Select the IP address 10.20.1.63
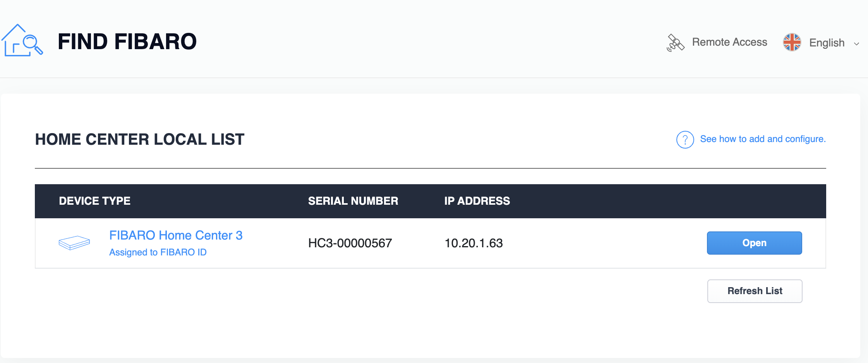Viewport: 868px width, 363px height. [473, 243]
